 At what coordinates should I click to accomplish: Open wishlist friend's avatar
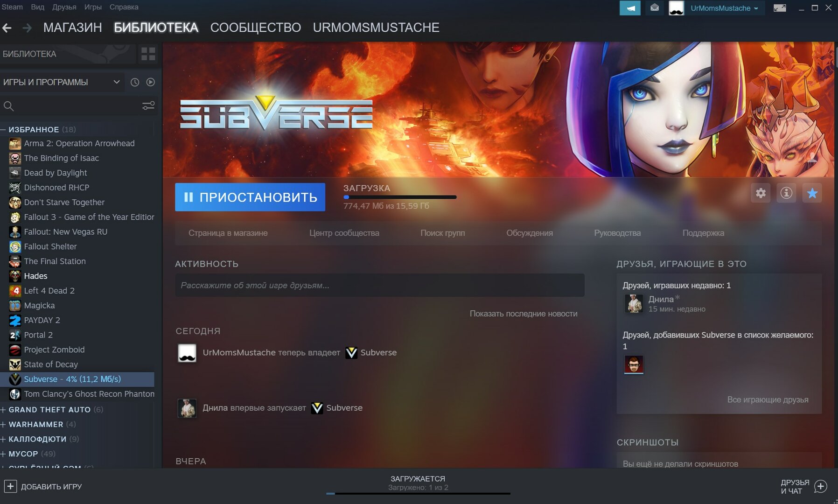(x=634, y=364)
